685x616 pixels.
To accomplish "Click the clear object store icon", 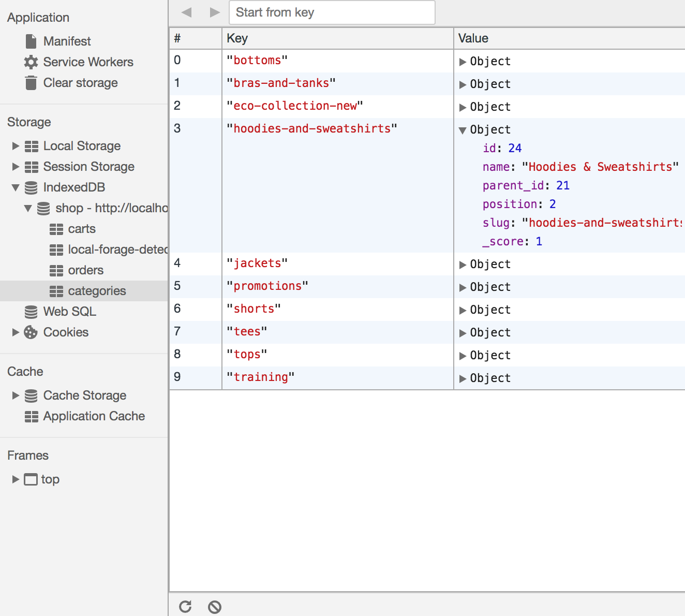I will (x=215, y=607).
